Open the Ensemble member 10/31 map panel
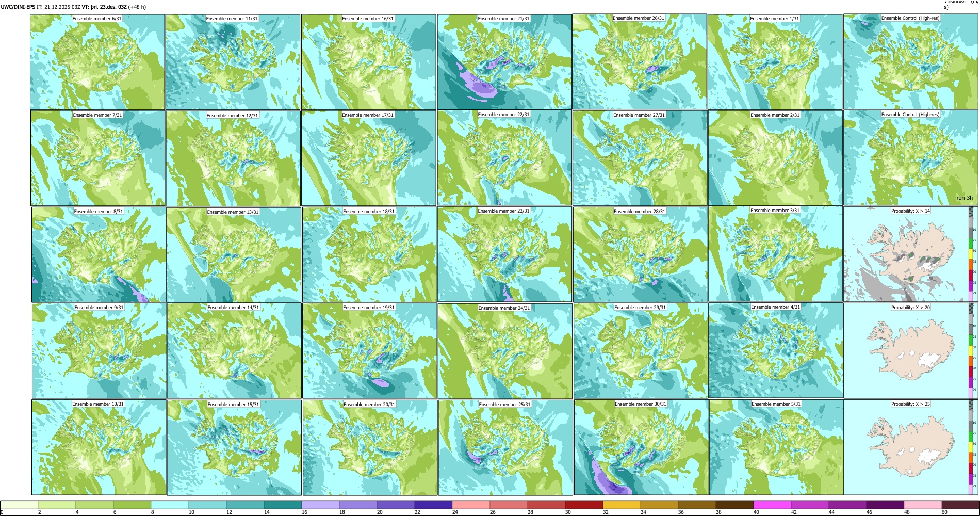Image resolution: width=980 pixels, height=516 pixels. (99, 447)
